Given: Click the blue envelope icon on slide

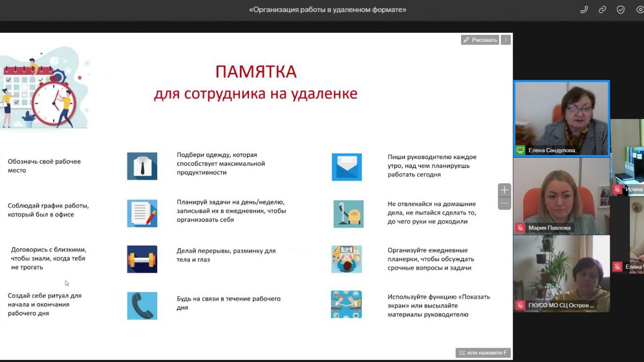Looking at the screenshot, I should (x=347, y=166).
